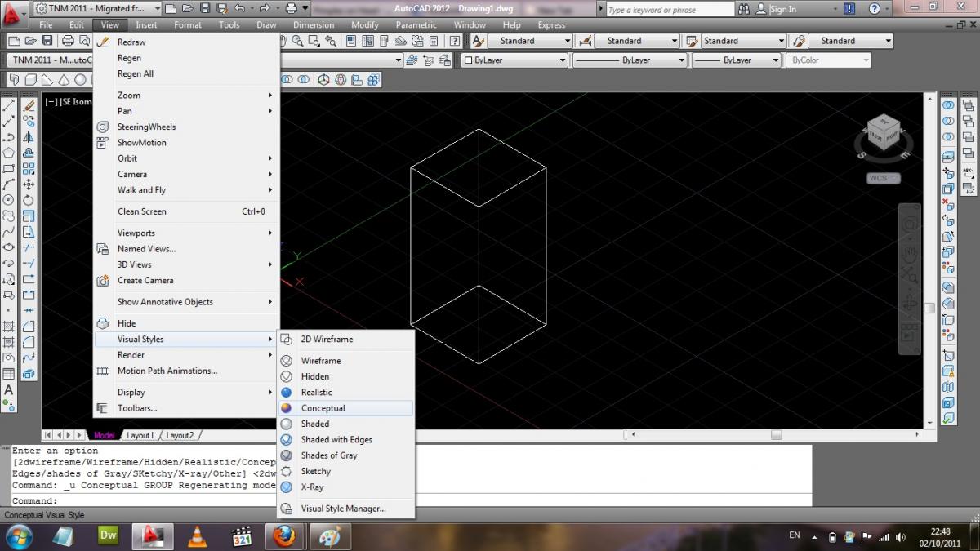Open the workspace dropdown in title bar

[x=97, y=9]
